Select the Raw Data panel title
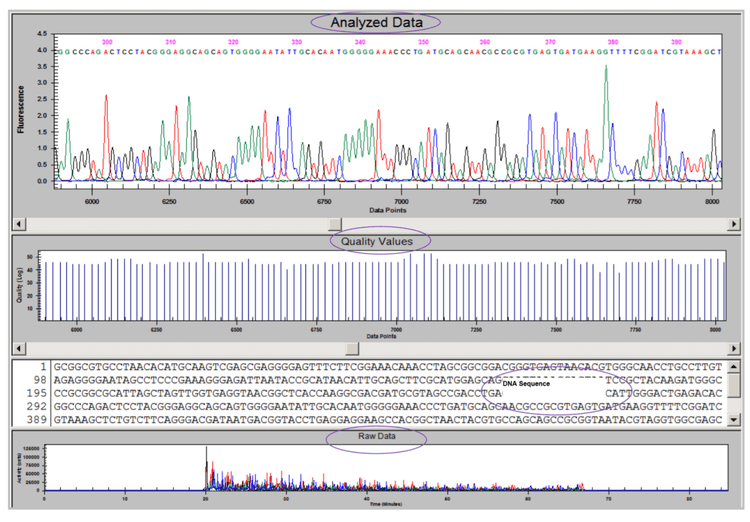This screenshot has width=750, height=522. tap(374, 438)
